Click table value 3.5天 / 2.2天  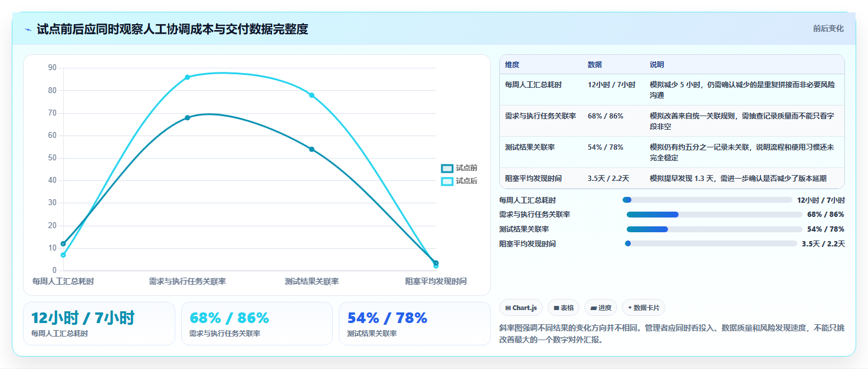pos(608,179)
